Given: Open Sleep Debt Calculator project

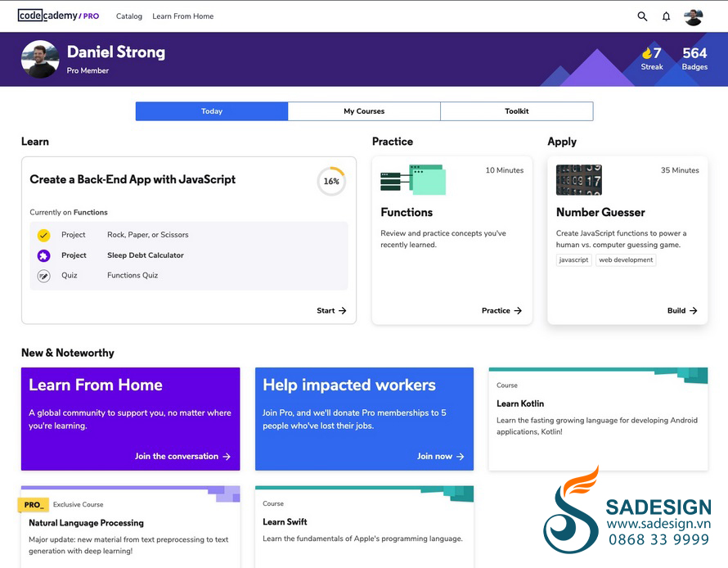Looking at the screenshot, I should (146, 255).
